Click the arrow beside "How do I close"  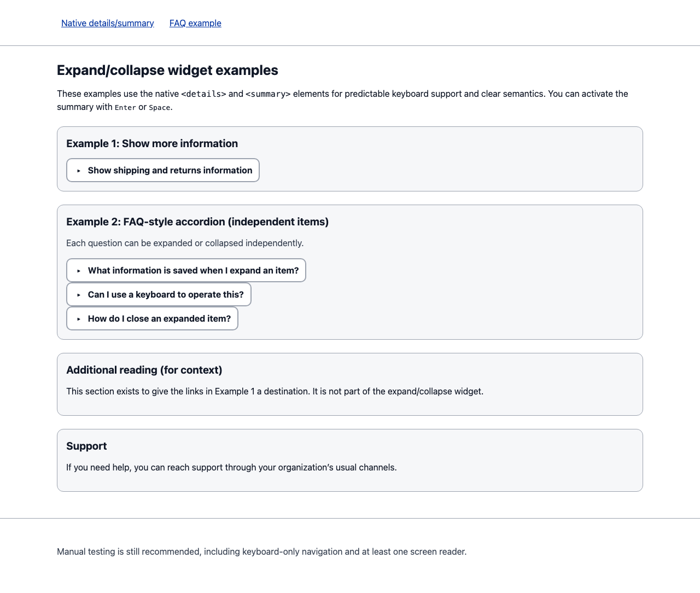click(x=79, y=319)
